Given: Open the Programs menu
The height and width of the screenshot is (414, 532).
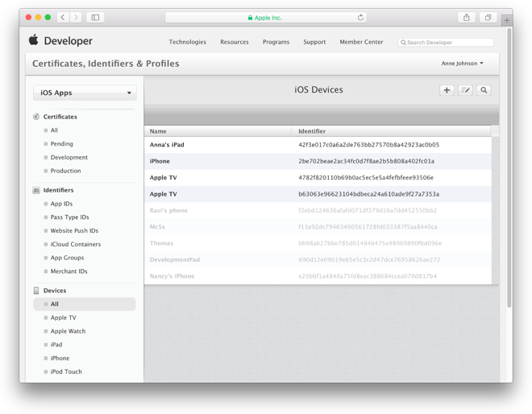Looking at the screenshot, I should pyautogui.click(x=276, y=42).
